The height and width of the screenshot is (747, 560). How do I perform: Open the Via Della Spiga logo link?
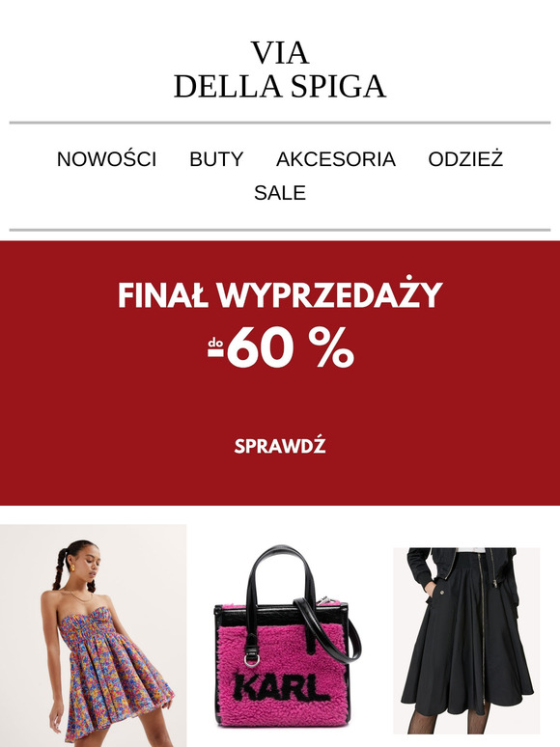[x=280, y=69]
